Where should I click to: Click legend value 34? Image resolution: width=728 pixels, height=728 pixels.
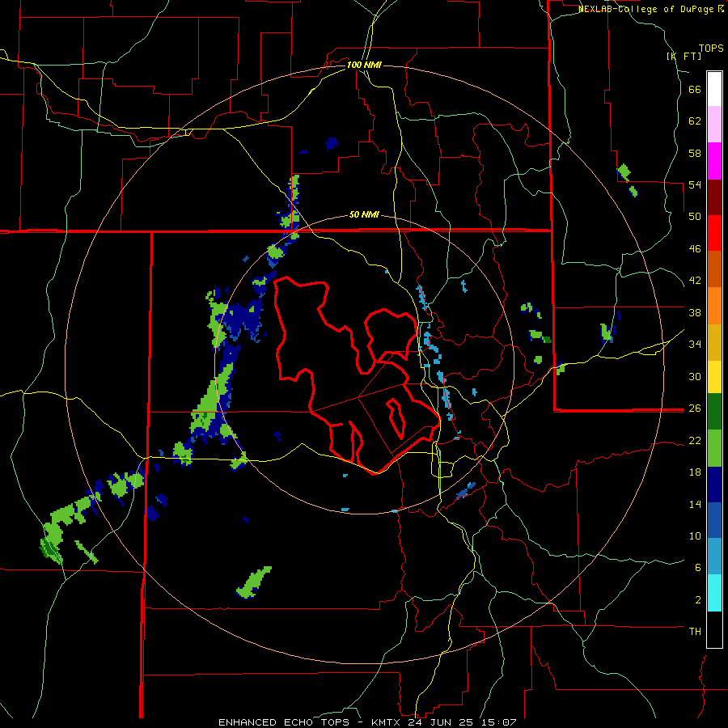click(695, 345)
